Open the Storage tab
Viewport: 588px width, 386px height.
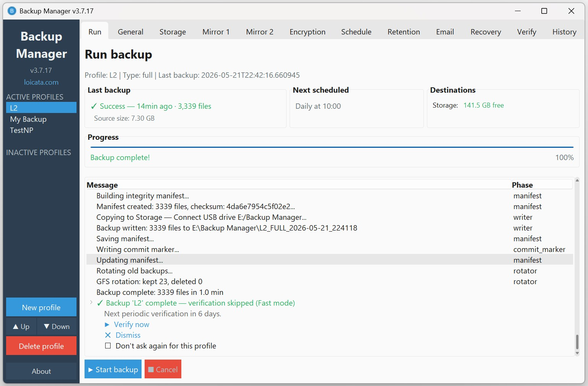[x=173, y=32]
